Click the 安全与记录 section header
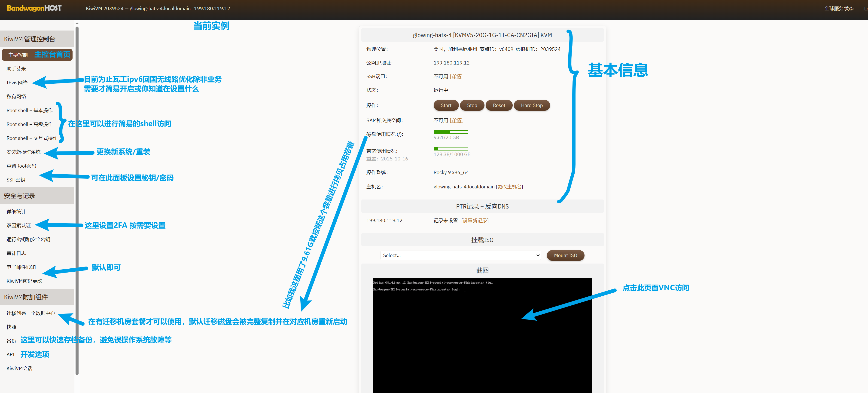 (x=37, y=196)
